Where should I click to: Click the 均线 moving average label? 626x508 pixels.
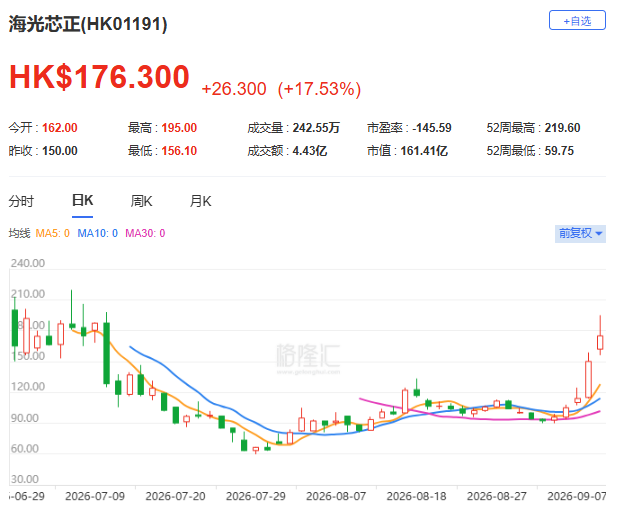coord(20,233)
